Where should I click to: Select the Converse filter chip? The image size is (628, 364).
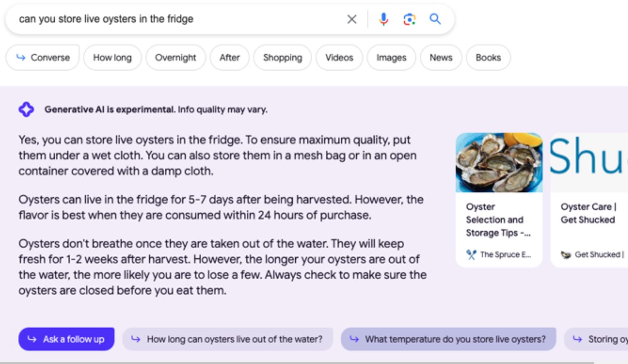pos(43,58)
